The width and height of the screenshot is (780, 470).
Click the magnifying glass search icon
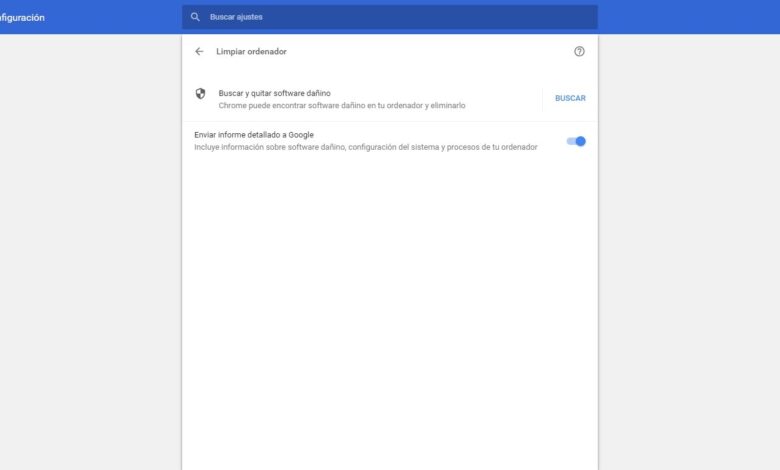pyautogui.click(x=195, y=17)
